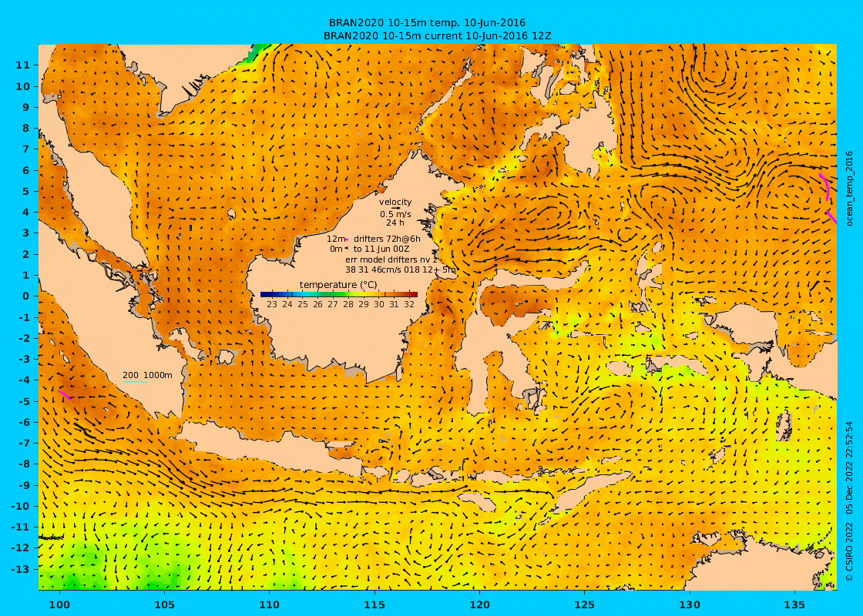Screen dimensions: 863x616
Task: Click the magenta drifter track near Sumatra
Action: pyautogui.click(x=65, y=395)
